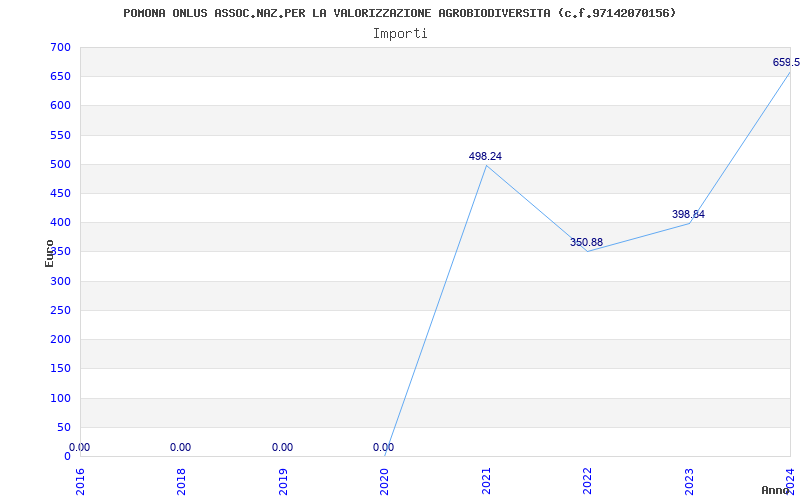
Task: Click the 0.00 value above 2016
Action: [80, 447]
